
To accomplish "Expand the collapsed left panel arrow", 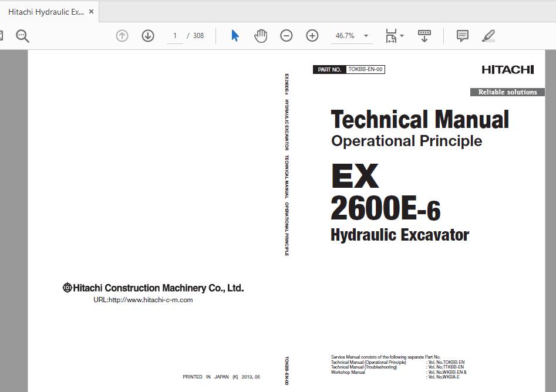I will [x=2, y=35].
